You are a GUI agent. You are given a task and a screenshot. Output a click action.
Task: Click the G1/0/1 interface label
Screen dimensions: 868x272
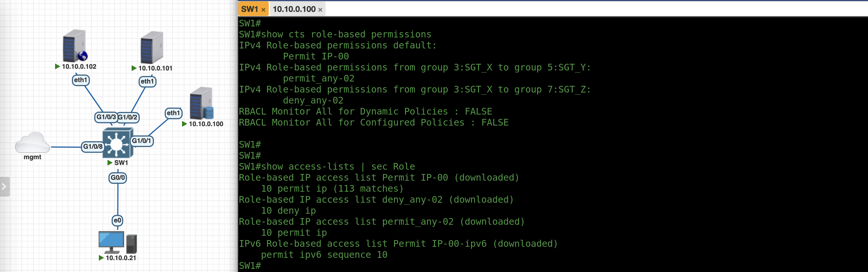141,141
